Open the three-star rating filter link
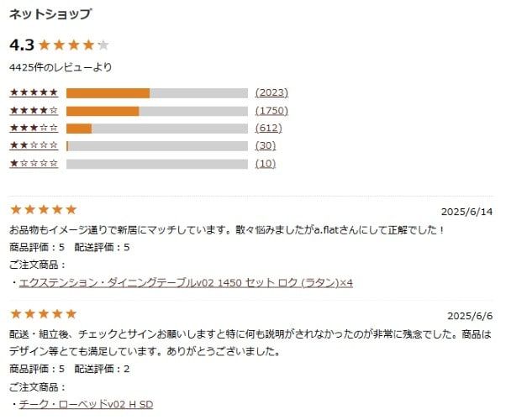Viewport: 506px width, 420px height. 34,128
